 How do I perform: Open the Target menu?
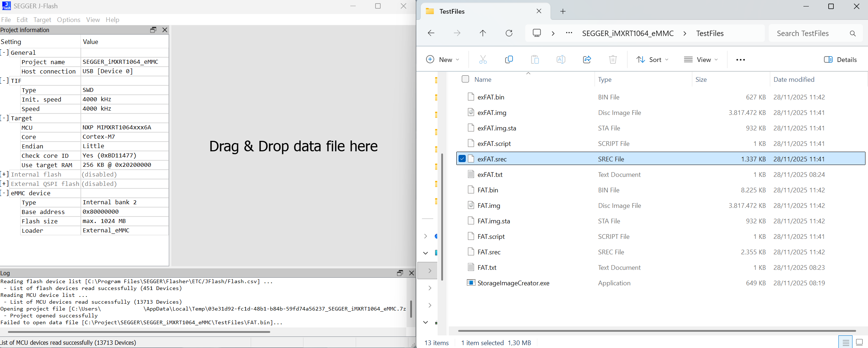click(x=42, y=20)
